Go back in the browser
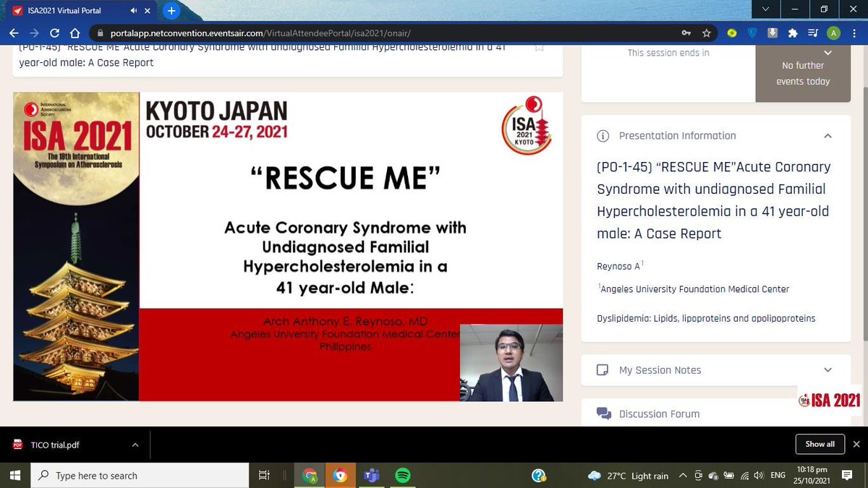The image size is (868, 488). click(14, 33)
